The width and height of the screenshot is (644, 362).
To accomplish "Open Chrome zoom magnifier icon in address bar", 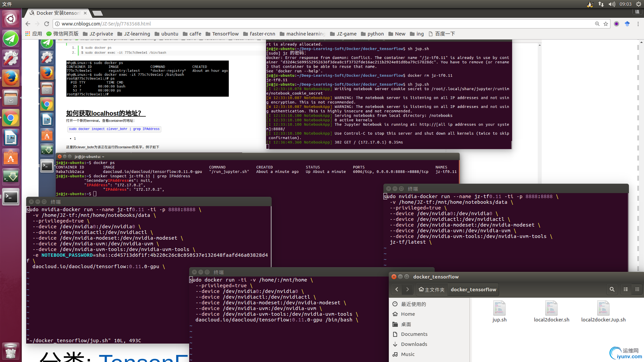I will pos(597,24).
